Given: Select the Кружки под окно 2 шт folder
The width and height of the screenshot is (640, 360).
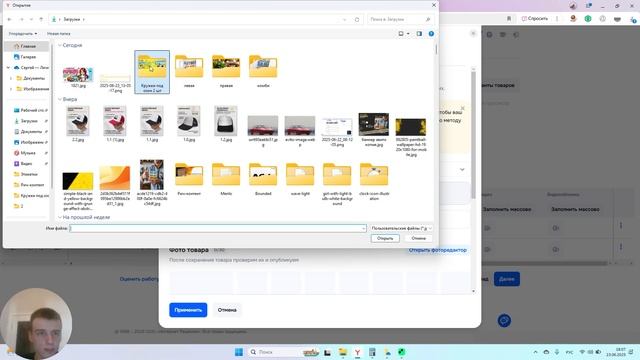Looking at the screenshot, I should [152, 72].
